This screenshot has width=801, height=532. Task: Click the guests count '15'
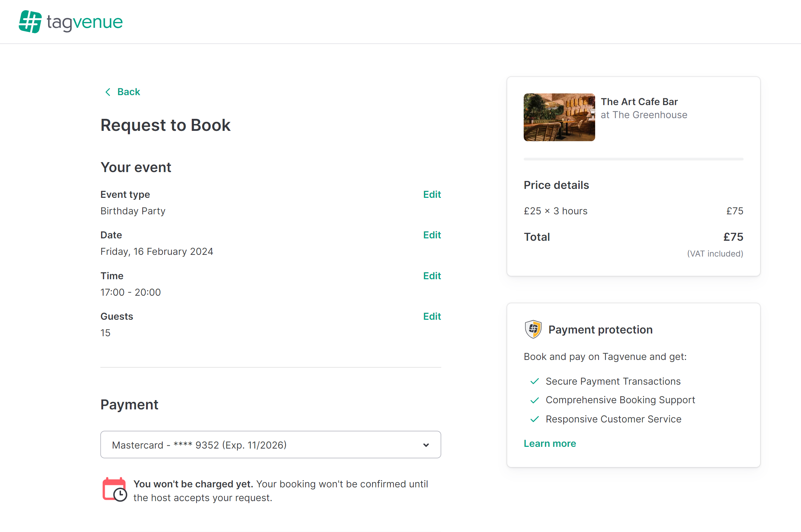pyautogui.click(x=105, y=333)
